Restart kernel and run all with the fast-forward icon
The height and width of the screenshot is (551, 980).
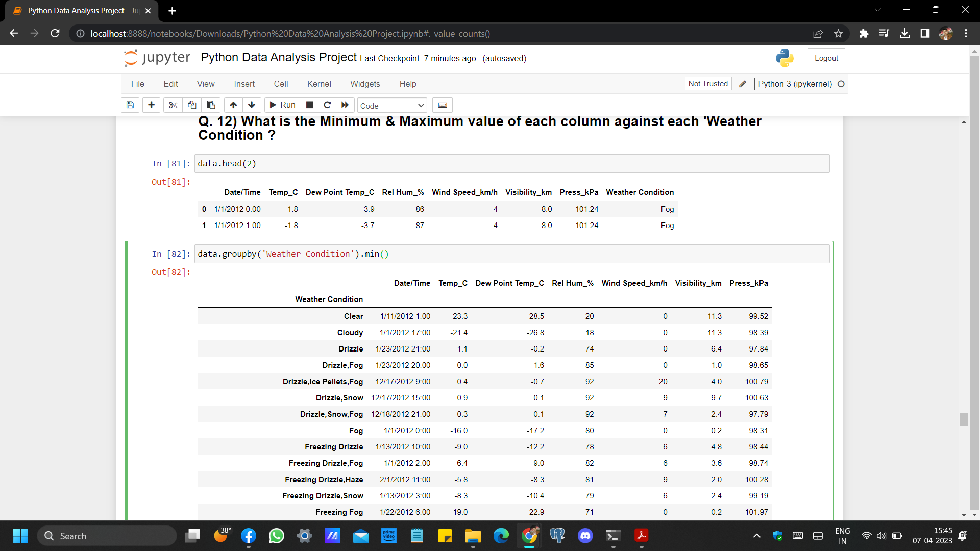(x=345, y=105)
